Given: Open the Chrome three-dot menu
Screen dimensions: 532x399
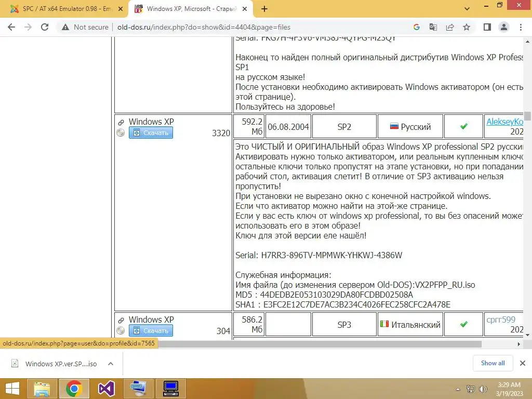Looking at the screenshot, I should (x=521, y=27).
